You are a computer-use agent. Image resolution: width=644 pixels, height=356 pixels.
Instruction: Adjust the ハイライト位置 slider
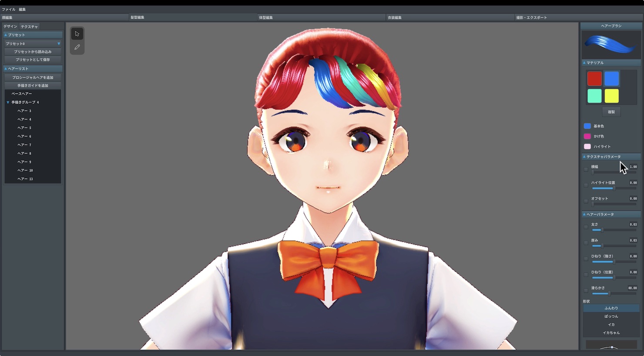(614, 188)
